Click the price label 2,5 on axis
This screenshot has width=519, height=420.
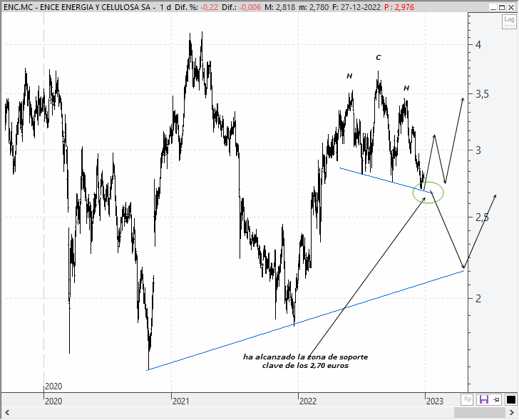pyautogui.click(x=482, y=217)
